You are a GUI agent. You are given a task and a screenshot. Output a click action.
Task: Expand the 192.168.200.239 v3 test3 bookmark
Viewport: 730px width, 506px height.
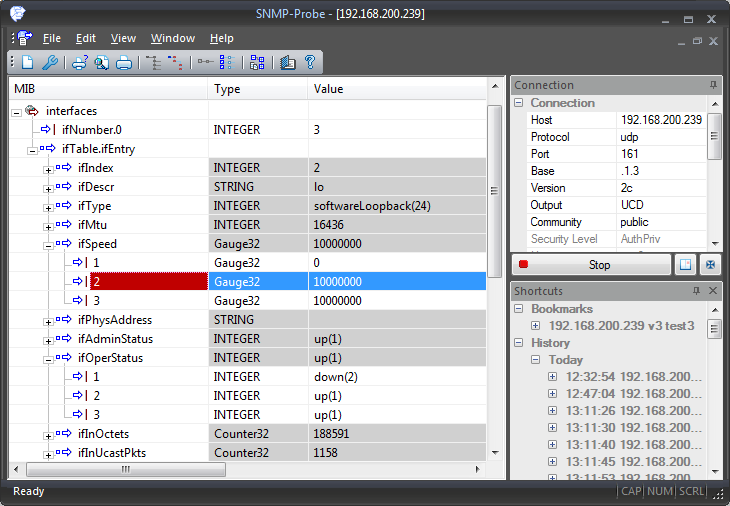(535, 325)
